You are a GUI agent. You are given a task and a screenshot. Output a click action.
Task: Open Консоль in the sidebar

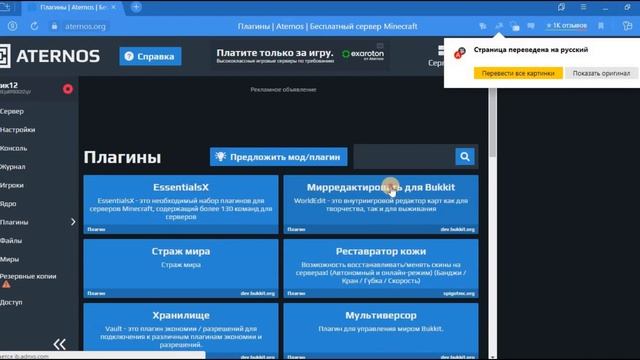14,148
